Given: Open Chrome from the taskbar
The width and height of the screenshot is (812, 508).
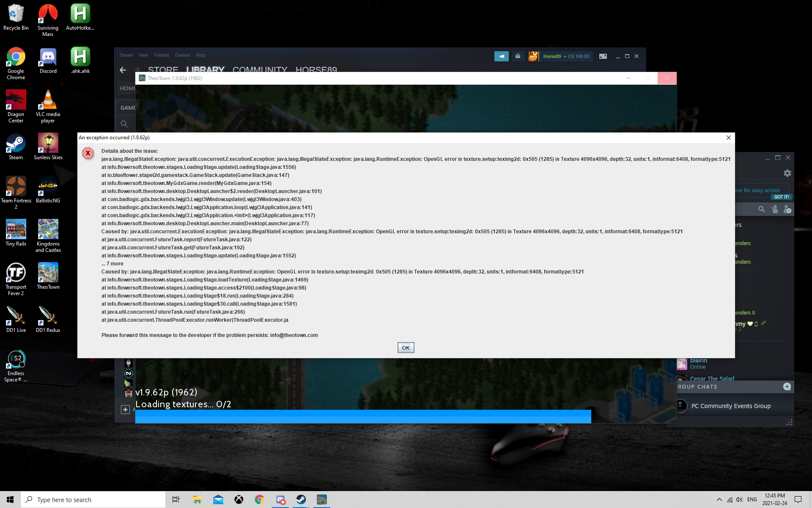Looking at the screenshot, I should pyautogui.click(x=260, y=500).
